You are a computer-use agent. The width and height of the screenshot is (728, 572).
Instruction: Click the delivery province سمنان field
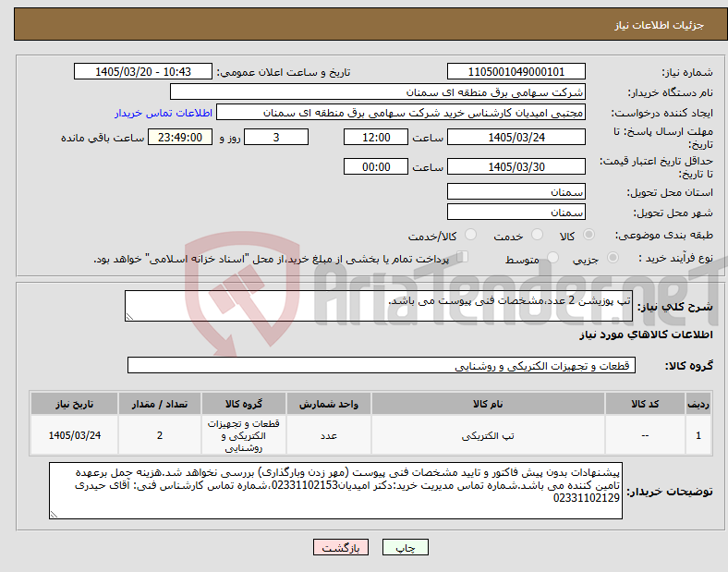(516, 191)
